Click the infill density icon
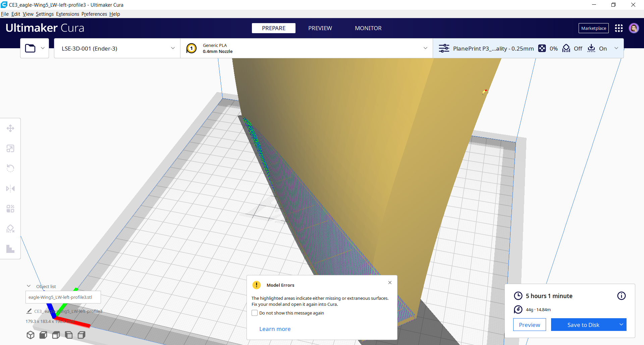Viewport: 644px width, 345px height. [542, 48]
